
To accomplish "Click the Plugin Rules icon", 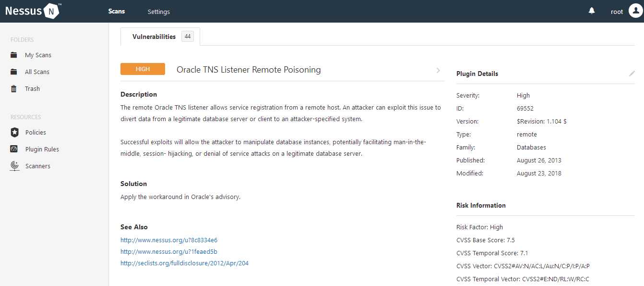I will pos(14,149).
